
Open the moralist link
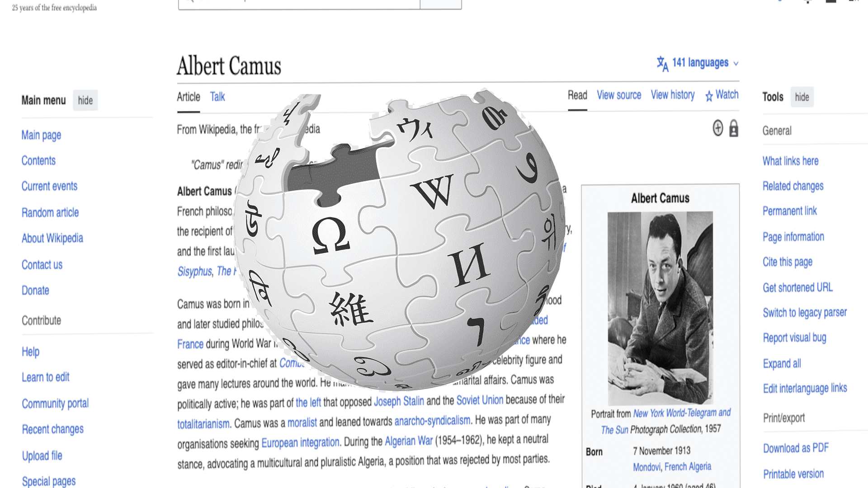pos(302,423)
